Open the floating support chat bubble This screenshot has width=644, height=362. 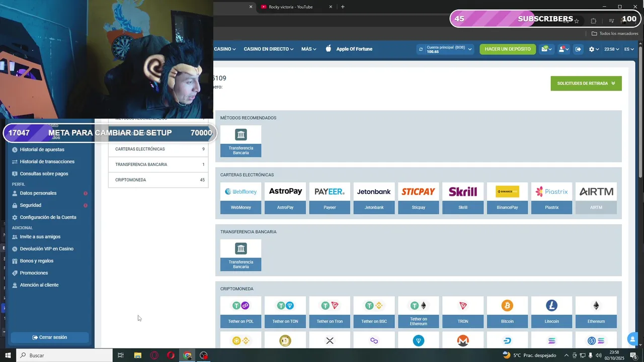[631, 339]
